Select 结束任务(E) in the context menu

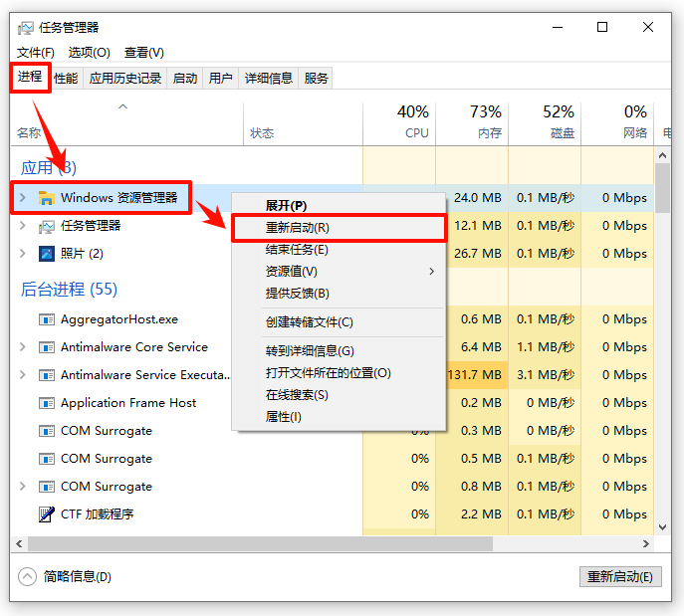(297, 250)
